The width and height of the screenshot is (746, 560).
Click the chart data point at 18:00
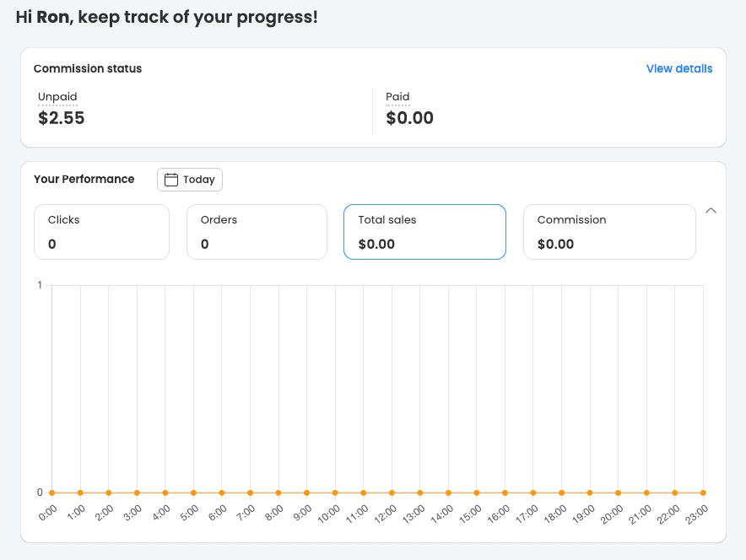point(561,493)
